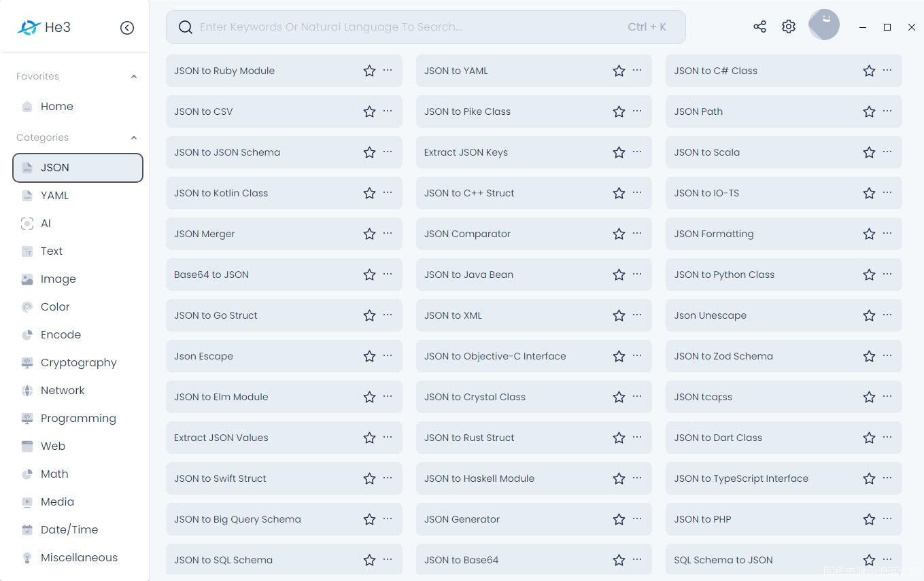The height and width of the screenshot is (581, 924).
Task: Open the Color category
Action: pos(78,307)
